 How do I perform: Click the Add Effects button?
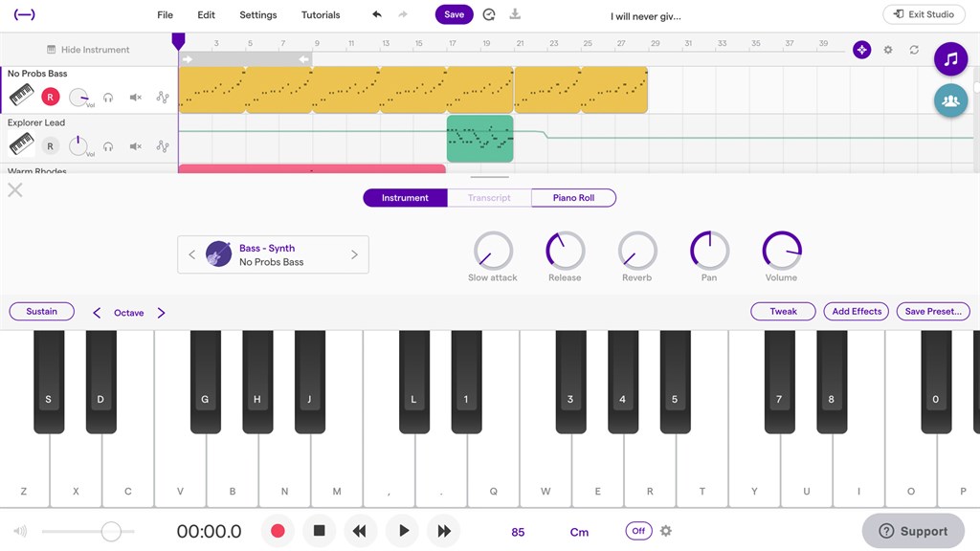pyautogui.click(x=857, y=311)
